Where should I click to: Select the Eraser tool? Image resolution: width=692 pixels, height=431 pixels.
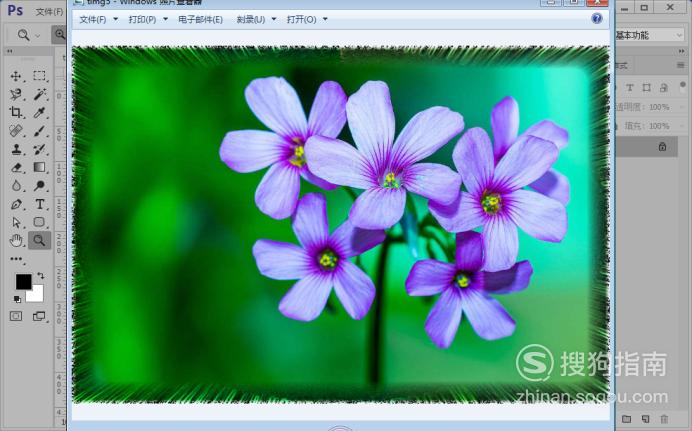pyautogui.click(x=16, y=167)
